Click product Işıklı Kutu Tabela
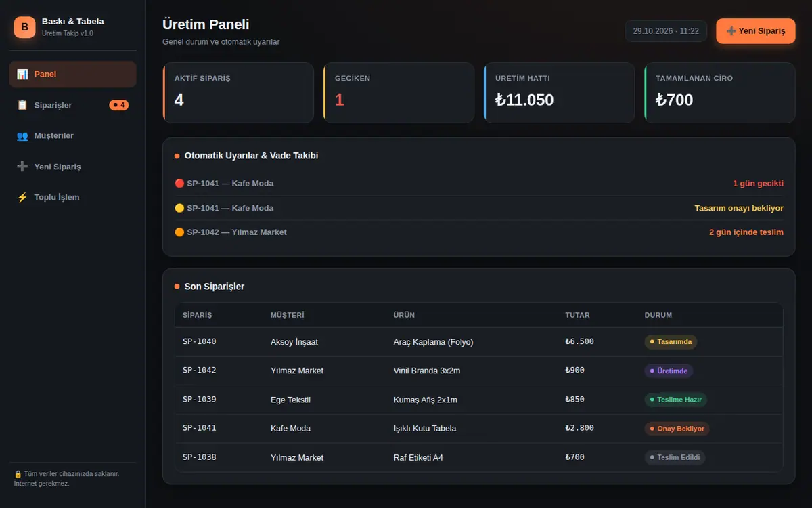Image resolution: width=812 pixels, height=508 pixels. click(425, 428)
